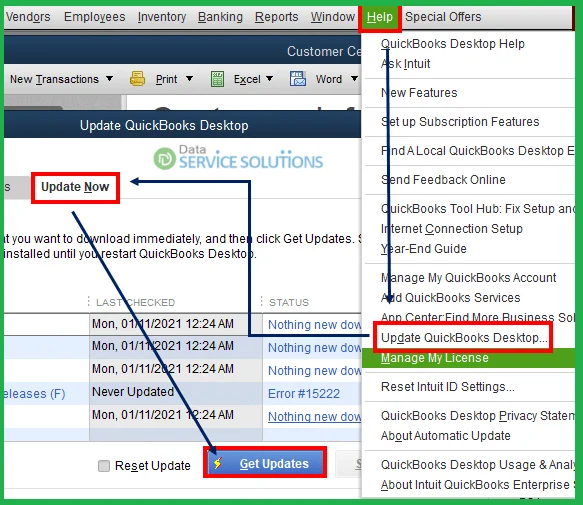Viewport: 583px width, 505px height.
Task: Open the Window menu
Action: coord(332,17)
